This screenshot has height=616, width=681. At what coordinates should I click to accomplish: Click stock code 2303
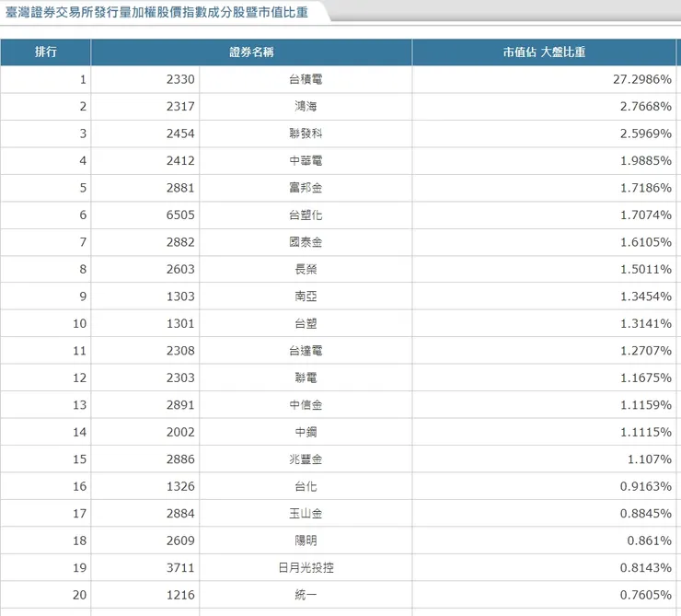pyautogui.click(x=180, y=378)
